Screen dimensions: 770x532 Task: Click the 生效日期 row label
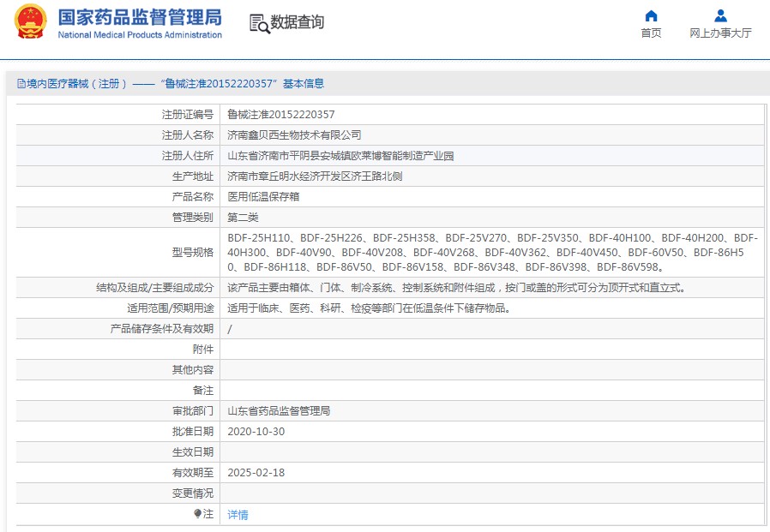[192, 452]
